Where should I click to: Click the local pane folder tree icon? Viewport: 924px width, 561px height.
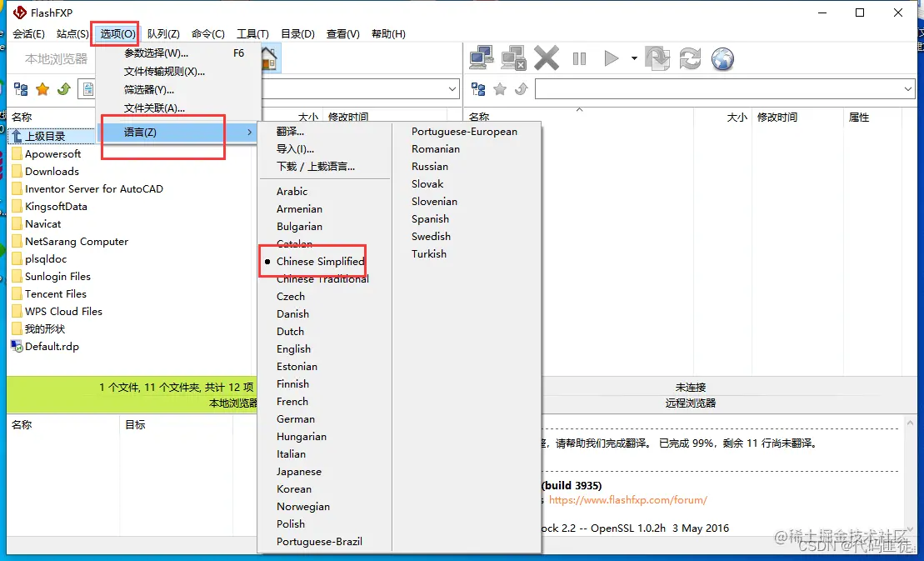(x=21, y=89)
